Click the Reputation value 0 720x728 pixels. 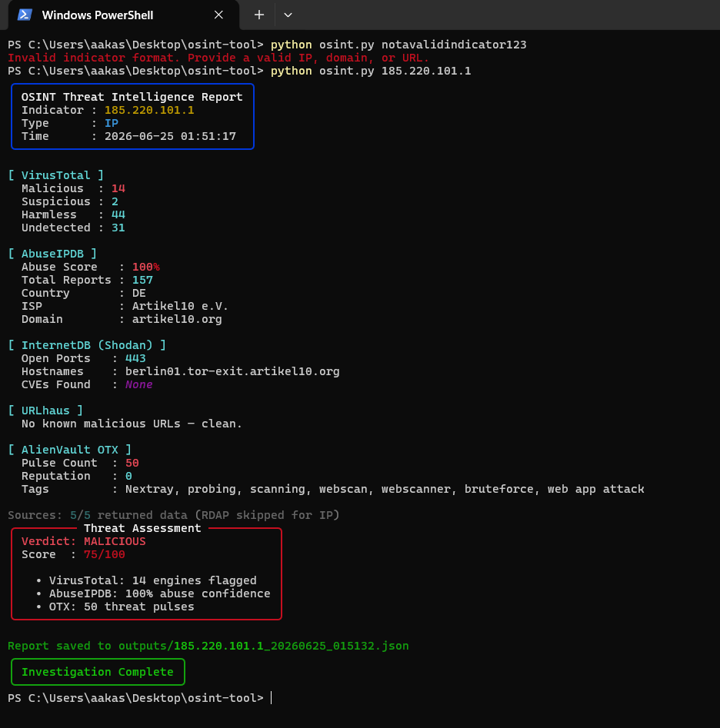(x=128, y=476)
